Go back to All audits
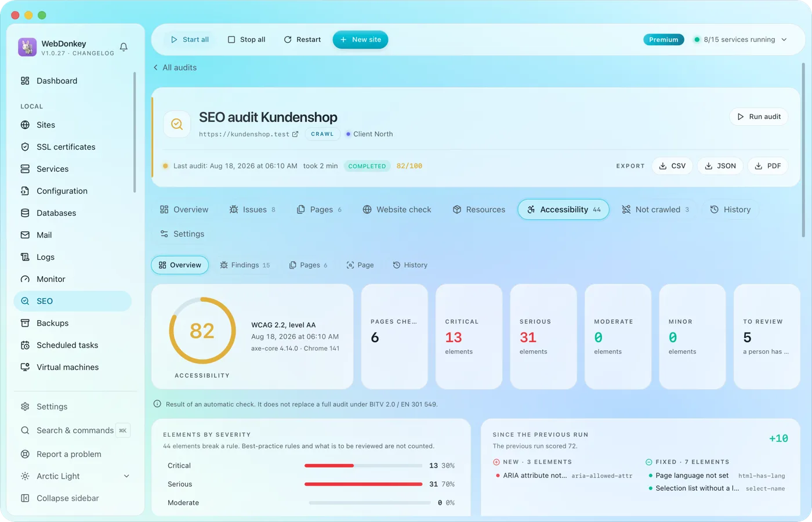Screen dimensions: 812x522 coord(175,67)
